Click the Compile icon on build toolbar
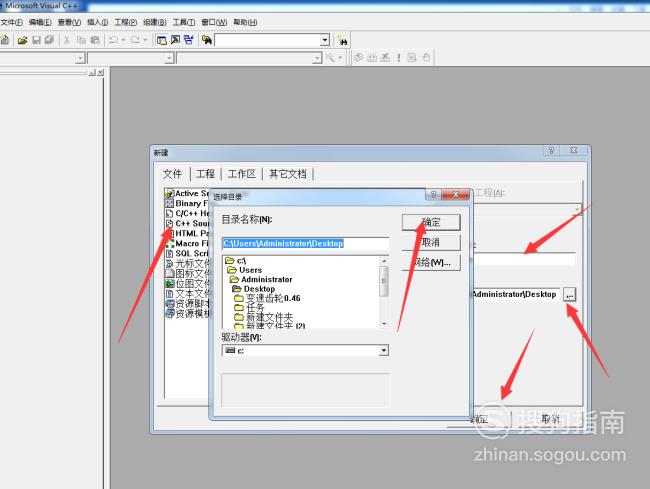This screenshot has height=489, width=650. [359, 58]
